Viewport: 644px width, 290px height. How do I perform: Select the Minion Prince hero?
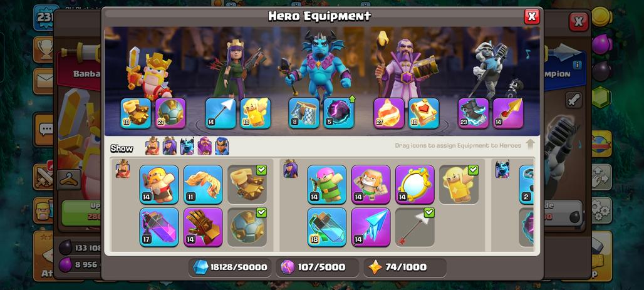click(x=318, y=65)
